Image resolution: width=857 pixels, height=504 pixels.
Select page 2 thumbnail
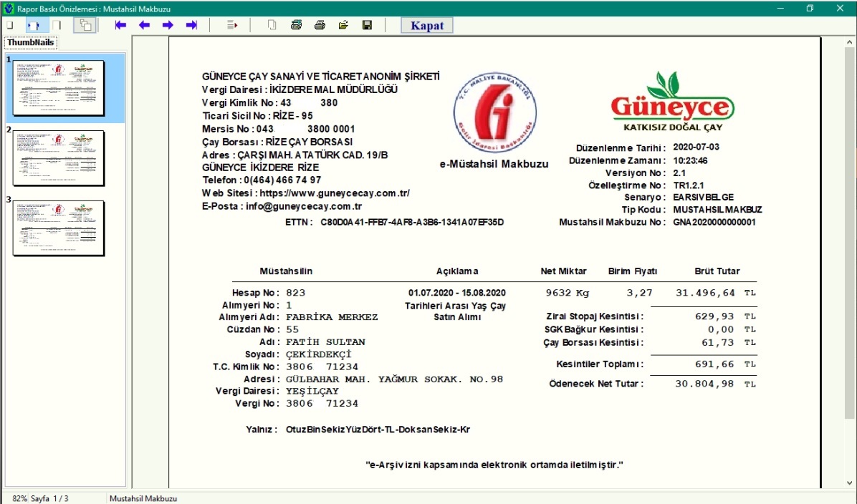[59, 158]
